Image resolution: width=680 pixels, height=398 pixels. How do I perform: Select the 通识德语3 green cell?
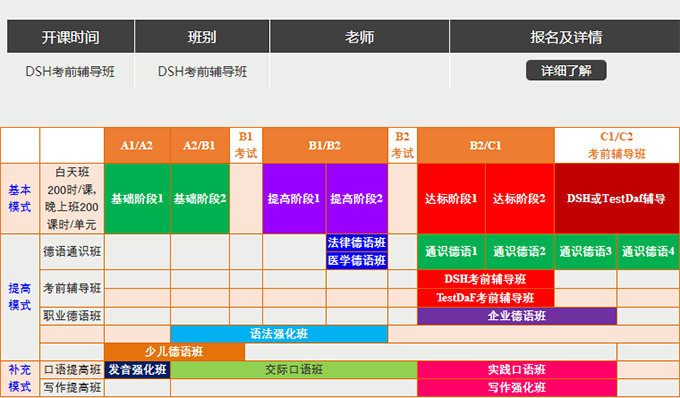tap(585, 252)
